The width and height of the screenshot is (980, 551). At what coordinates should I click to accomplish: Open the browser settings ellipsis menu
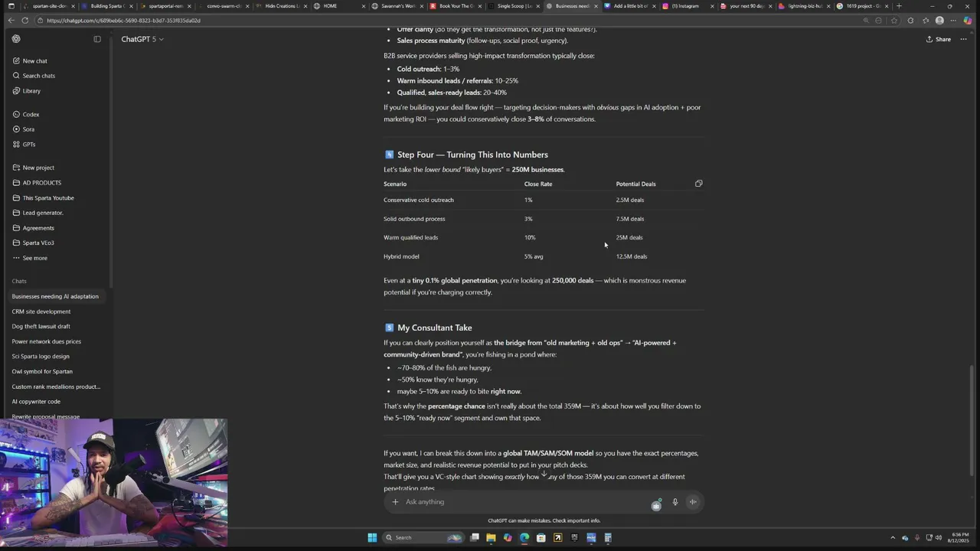[954, 21]
